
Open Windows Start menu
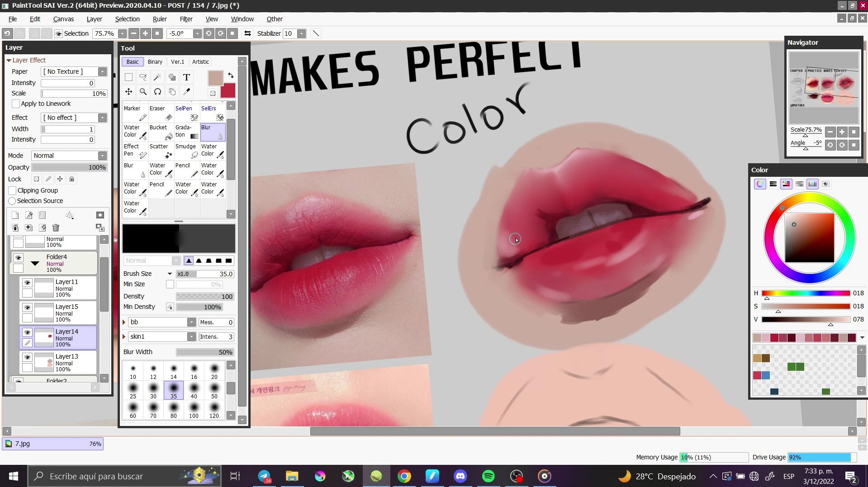click(14, 476)
